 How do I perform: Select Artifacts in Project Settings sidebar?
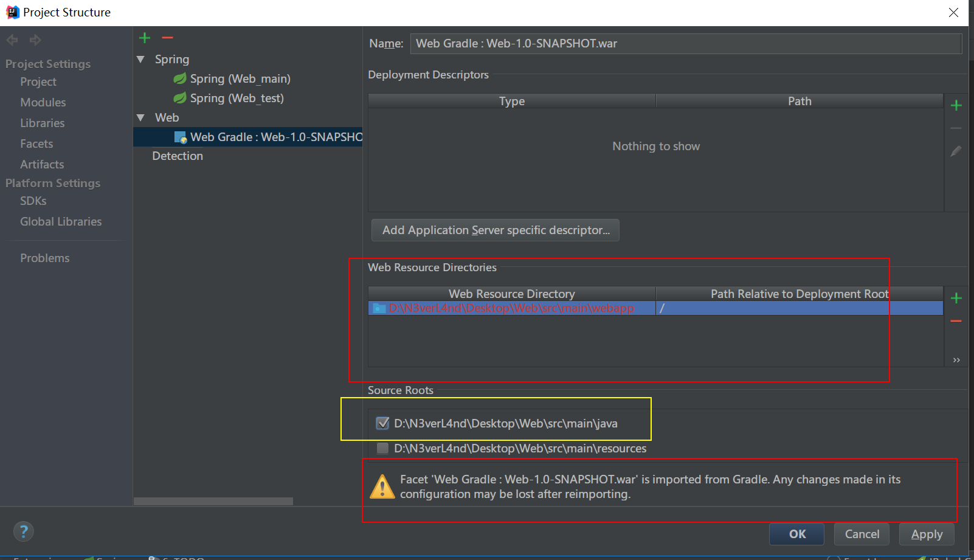(x=41, y=164)
